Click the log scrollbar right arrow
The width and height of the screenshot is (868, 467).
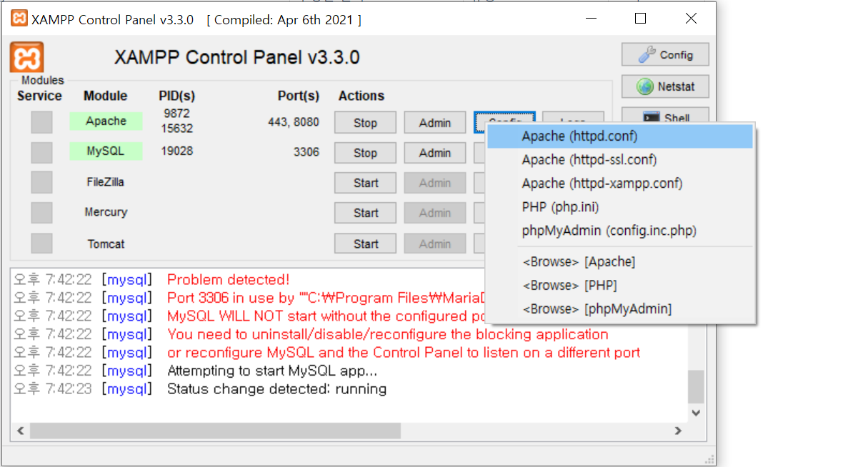coord(679,431)
